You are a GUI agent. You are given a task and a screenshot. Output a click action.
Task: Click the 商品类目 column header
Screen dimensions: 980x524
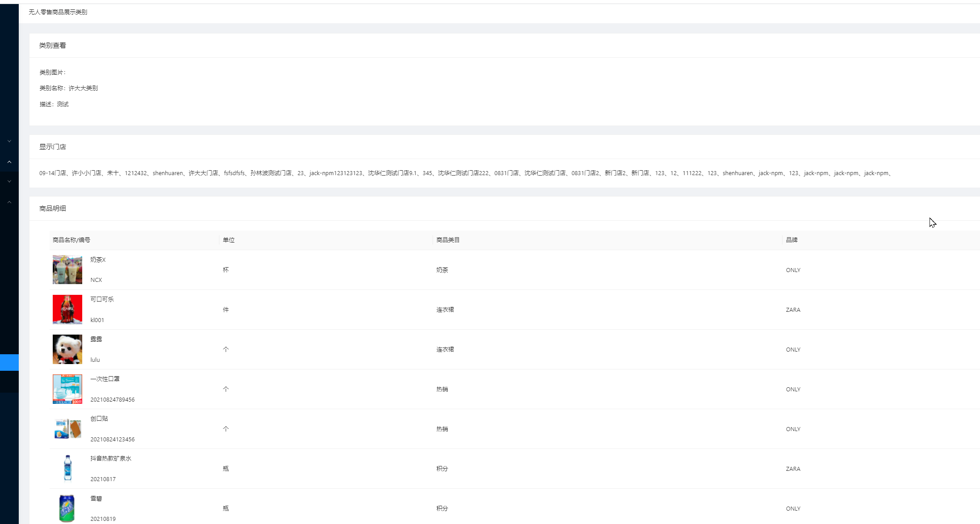point(448,240)
